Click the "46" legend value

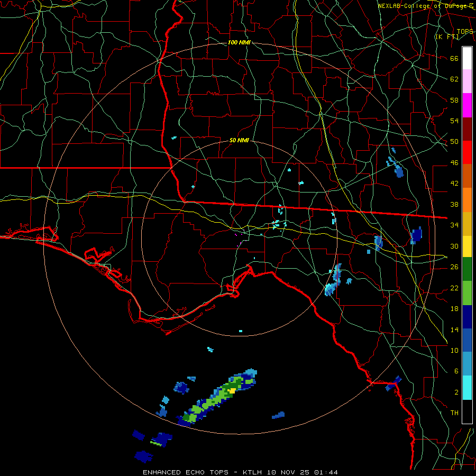pyautogui.click(x=454, y=163)
